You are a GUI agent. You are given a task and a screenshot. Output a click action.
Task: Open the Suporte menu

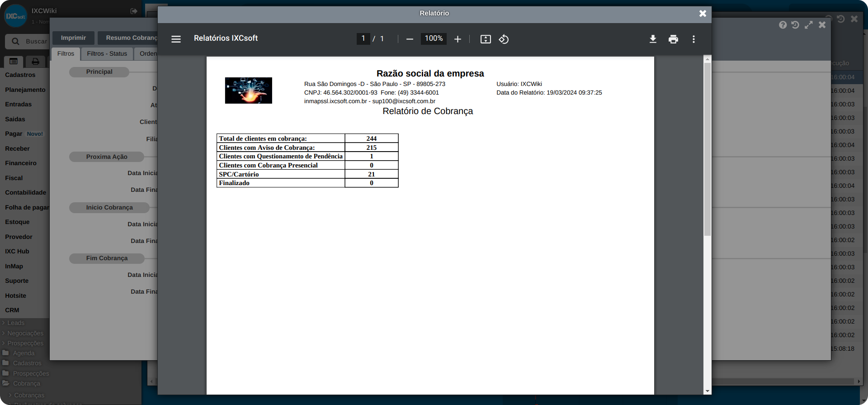pos(17,281)
